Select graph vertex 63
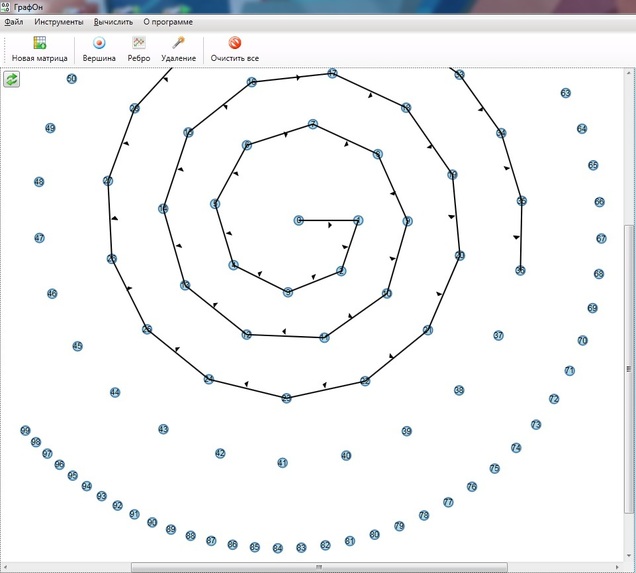The height and width of the screenshot is (573, 636). point(565,93)
